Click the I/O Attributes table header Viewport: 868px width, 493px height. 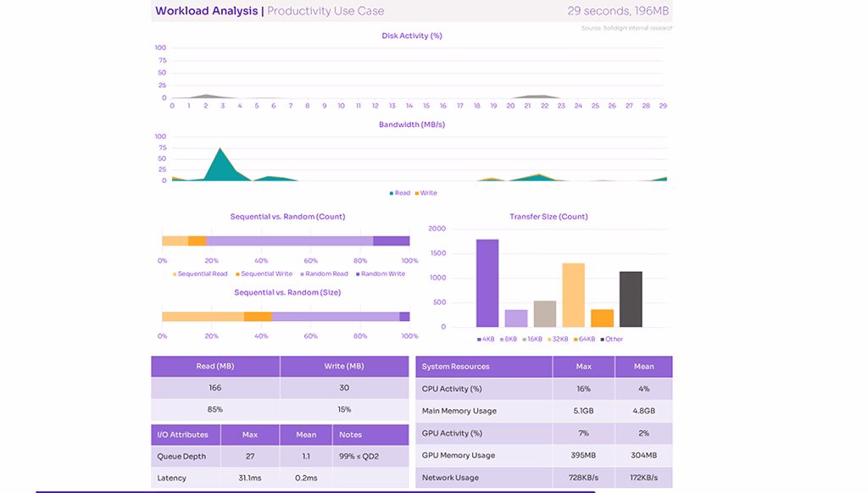[186, 435]
